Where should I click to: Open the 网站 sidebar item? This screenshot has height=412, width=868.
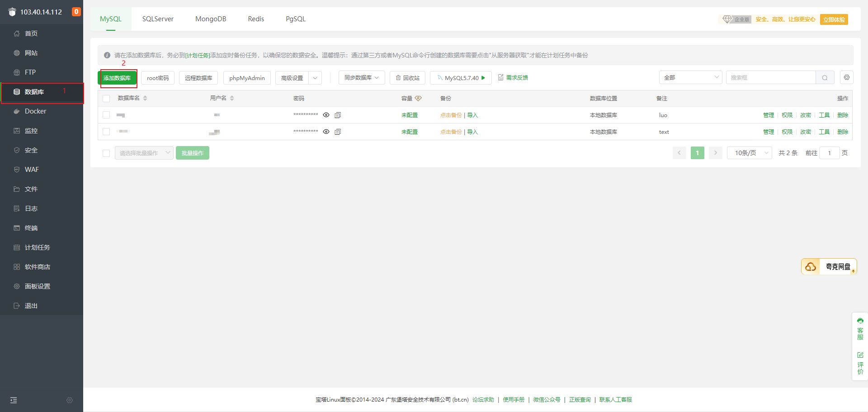[x=42, y=53]
